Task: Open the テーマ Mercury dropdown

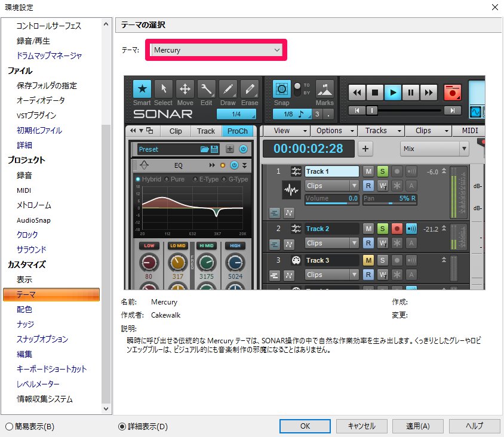Action: point(216,50)
